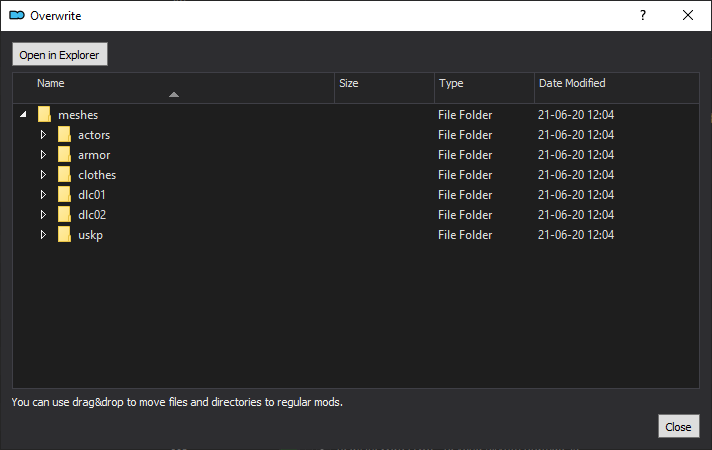The height and width of the screenshot is (450, 712).
Task: Expand the actors folder
Action: [x=43, y=134]
